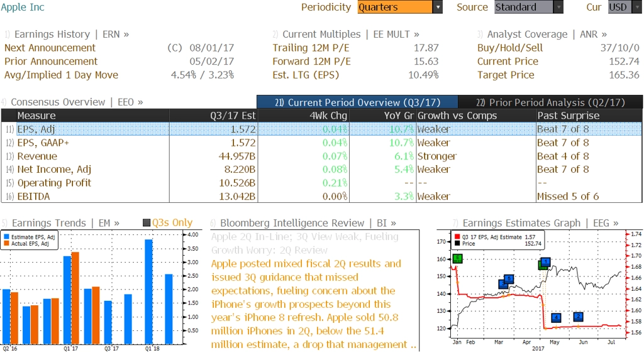This screenshot has height=353, width=644.
Task: Click blue event marker 3 behind marker 5
Action: tap(501, 284)
